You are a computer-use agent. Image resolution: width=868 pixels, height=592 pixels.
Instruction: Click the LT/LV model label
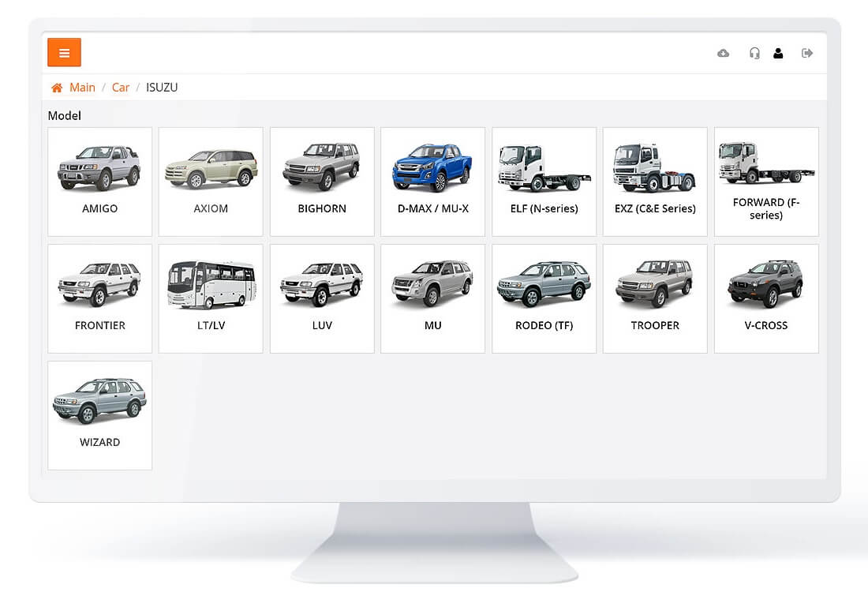pos(211,326)
